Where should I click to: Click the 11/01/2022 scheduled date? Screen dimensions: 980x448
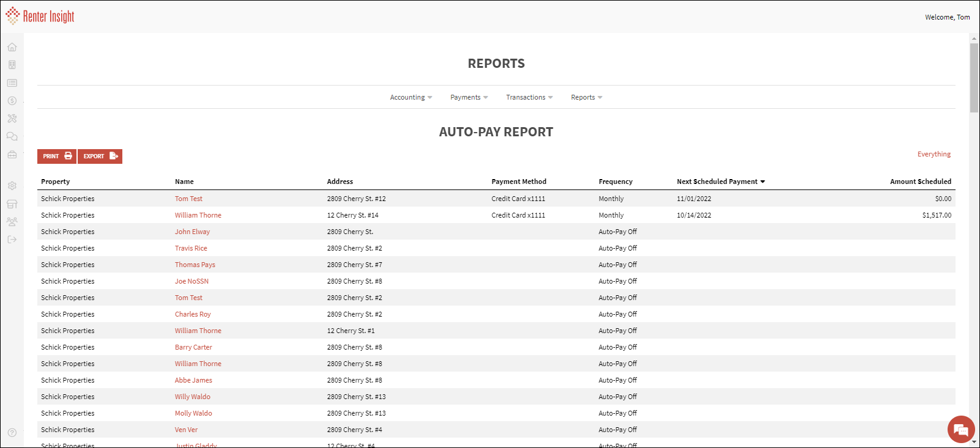pos(694,199)
